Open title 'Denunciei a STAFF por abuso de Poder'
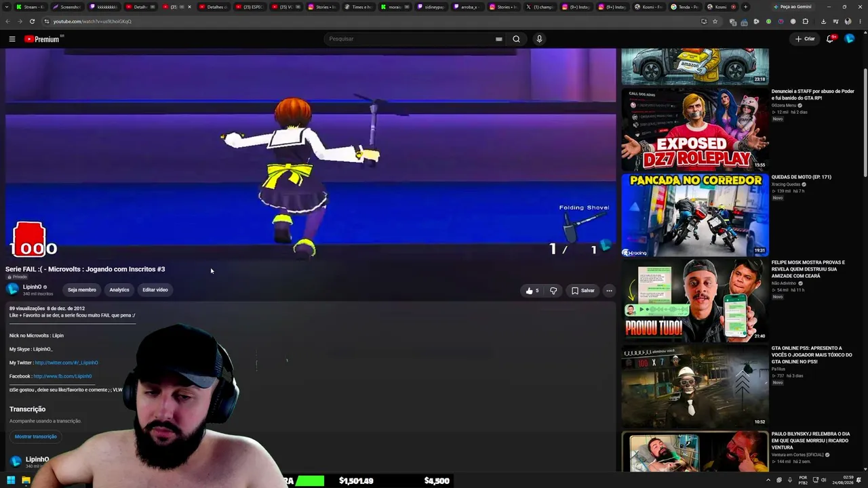868x488 pixels. coord(812,94)
